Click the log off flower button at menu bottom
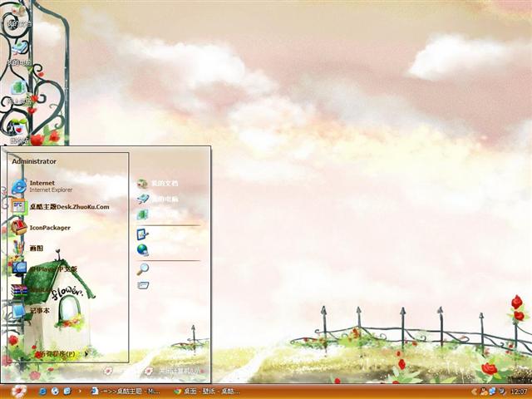 pyautogui.click(x=108, y=371)
